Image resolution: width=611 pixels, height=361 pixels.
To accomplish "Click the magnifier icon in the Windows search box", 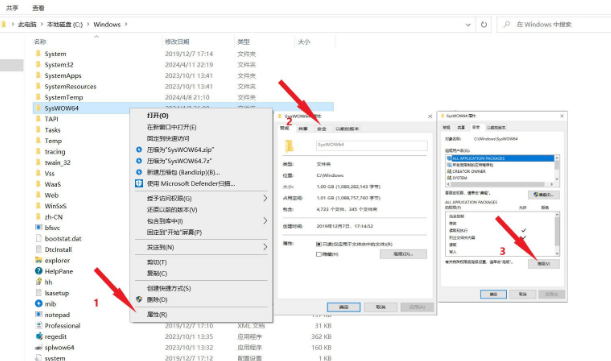I will (507, 25).
